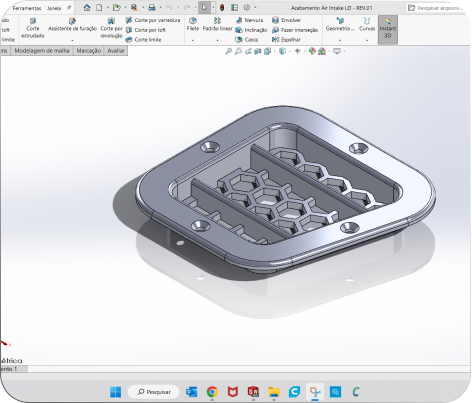472x403 pixels.
Task: Click the Inclinação feature
Action: coord(251,30)
